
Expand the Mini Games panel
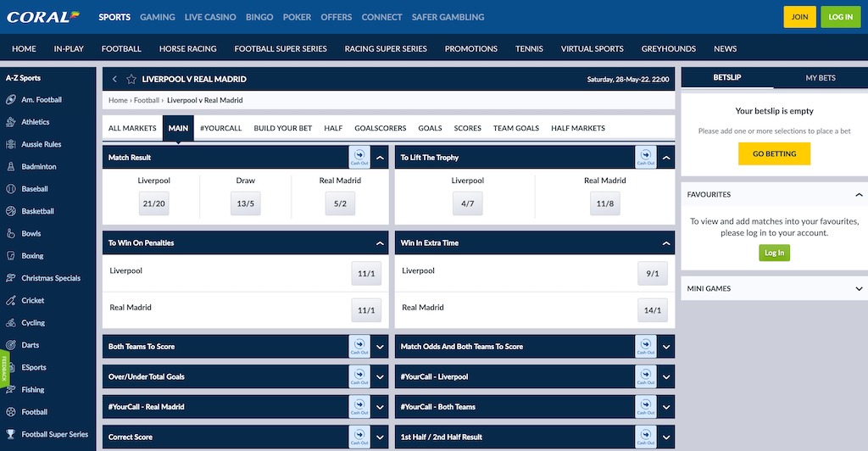pyautogui.click(x=859, y=289)
